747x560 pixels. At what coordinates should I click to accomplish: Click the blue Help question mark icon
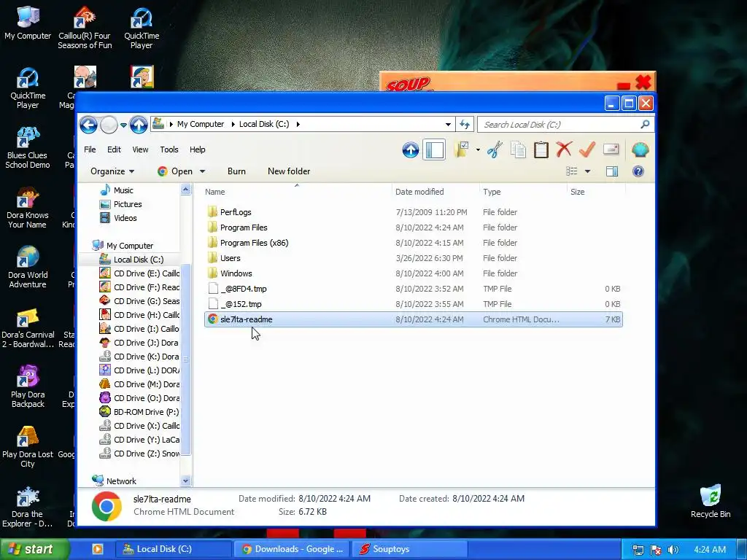click(638, 171)
